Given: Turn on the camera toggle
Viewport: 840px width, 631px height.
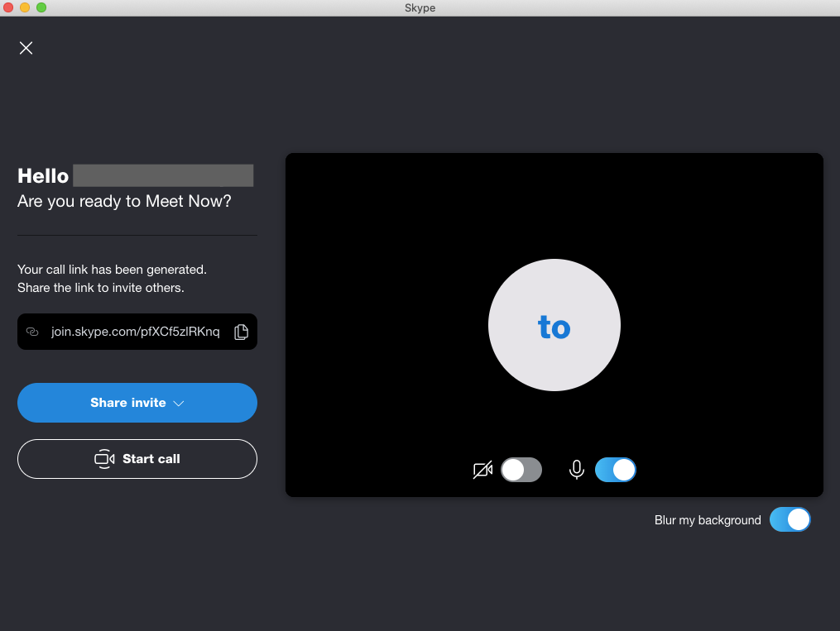Looking at the screenshot, I should pyautogui.click(x=521, y=470).
